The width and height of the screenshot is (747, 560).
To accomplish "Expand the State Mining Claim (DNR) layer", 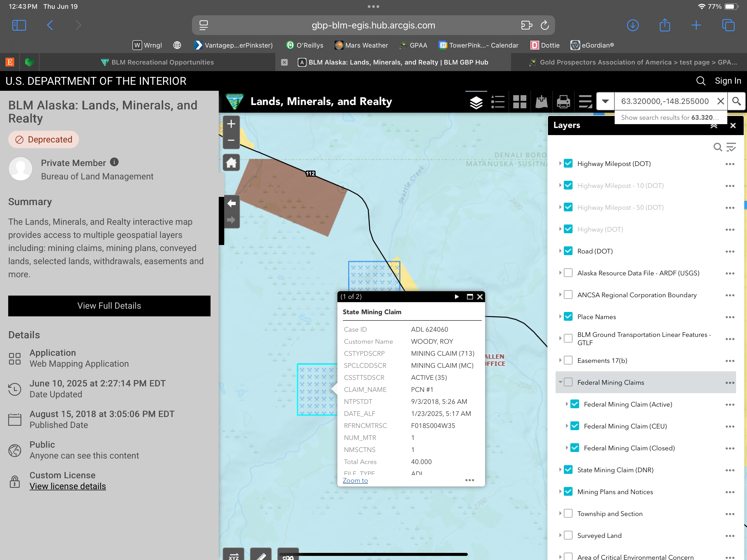I will [560, 470].
